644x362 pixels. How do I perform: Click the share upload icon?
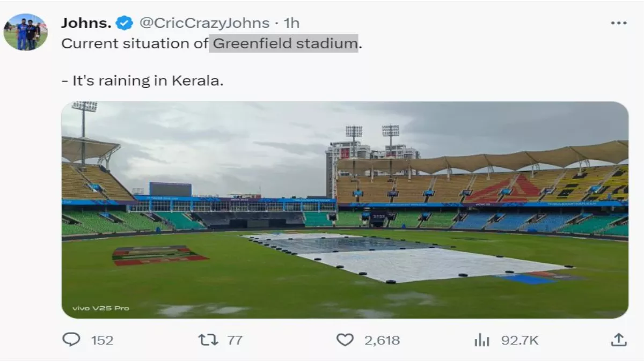[x=619, y=339]
